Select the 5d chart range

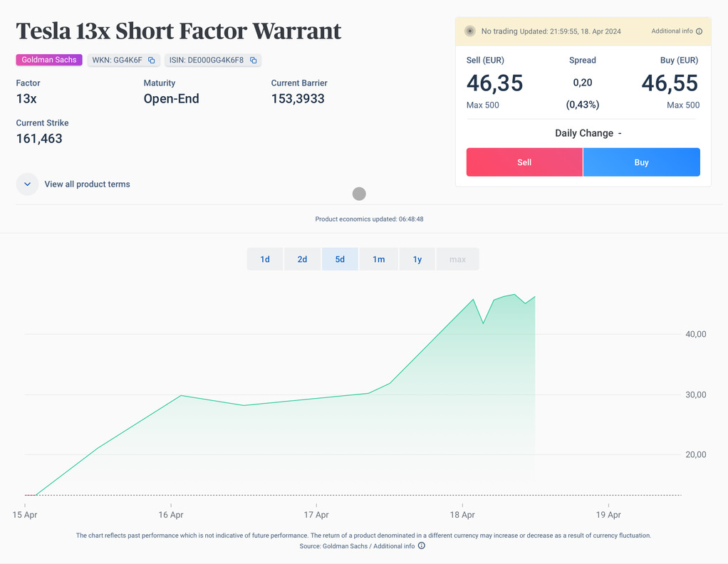(340, 259)
